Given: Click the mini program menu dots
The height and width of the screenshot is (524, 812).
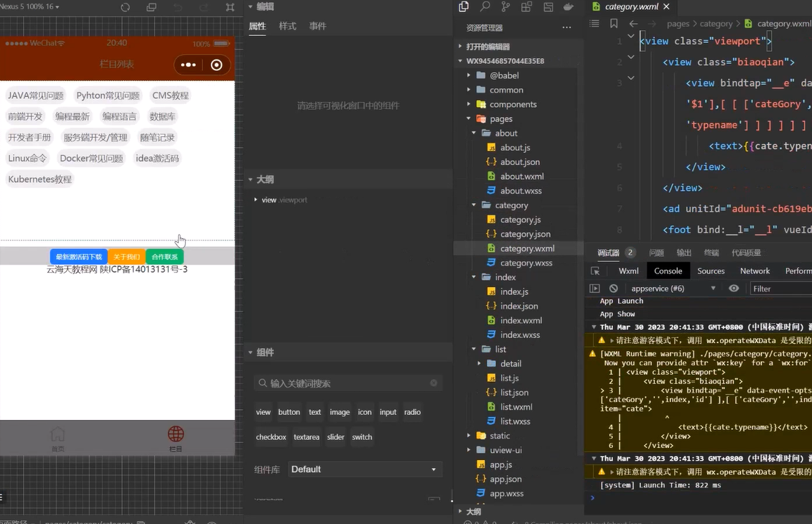Looking at the screenshot, I should coord(188,65).
